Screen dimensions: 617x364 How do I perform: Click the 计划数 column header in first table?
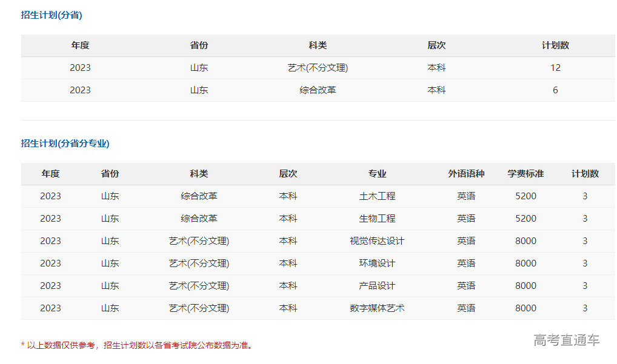click(555, 45)
